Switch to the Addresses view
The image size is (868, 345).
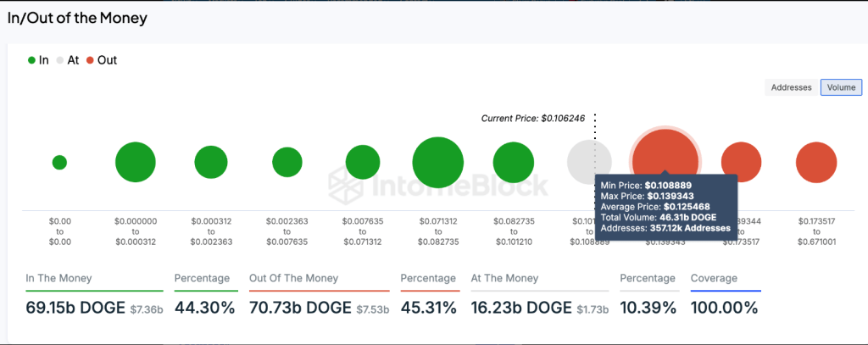tap(791, 87)
